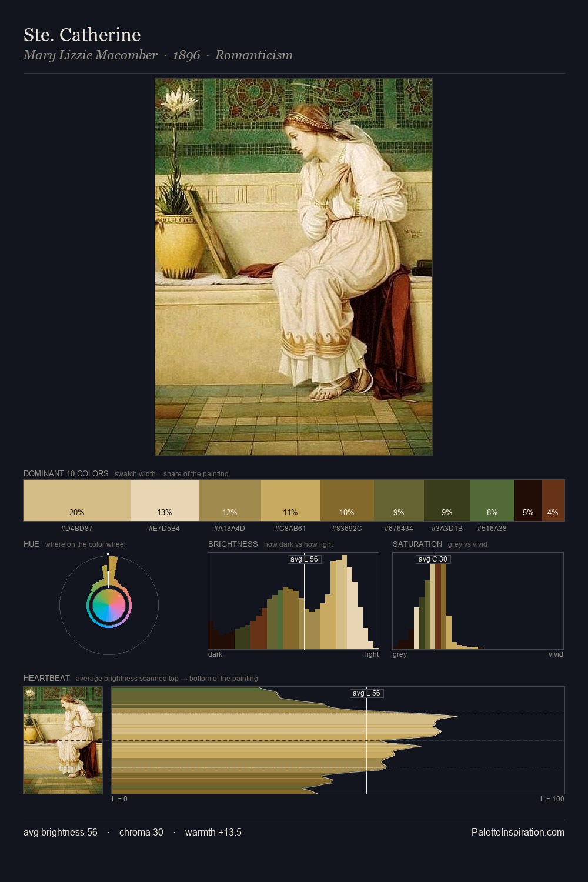Screen dimensions: 588x882
Task: Click the brightness axis label dark
Action: tap(215, 654)
